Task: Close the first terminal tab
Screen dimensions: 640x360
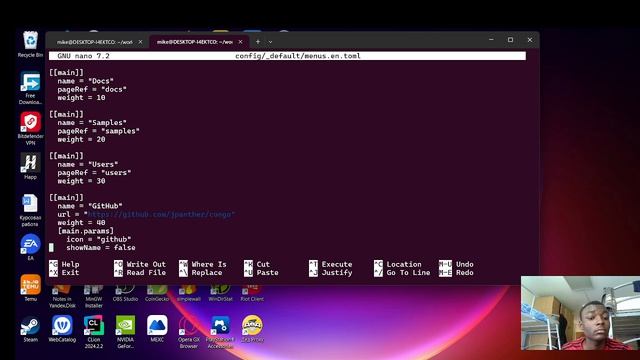Action: (140, 42)
